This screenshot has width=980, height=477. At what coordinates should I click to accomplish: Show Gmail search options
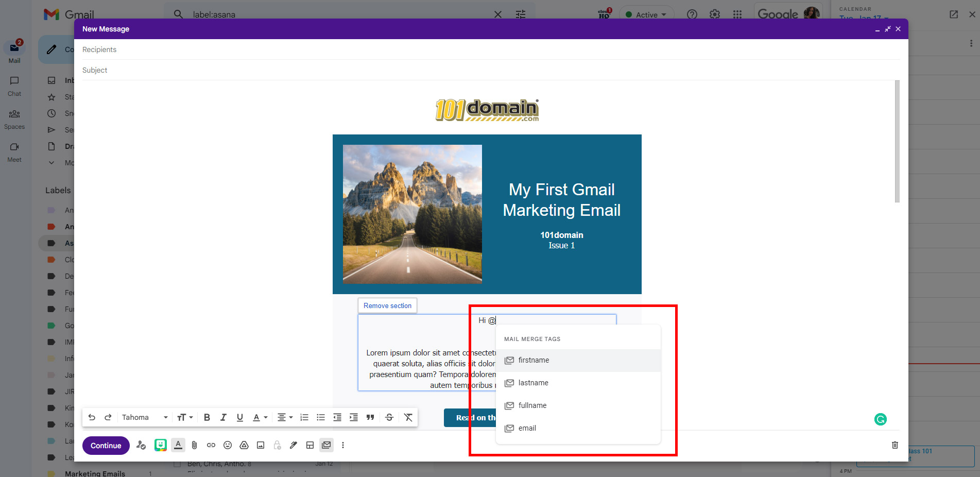pyautogui.click(x=521, y=14)
